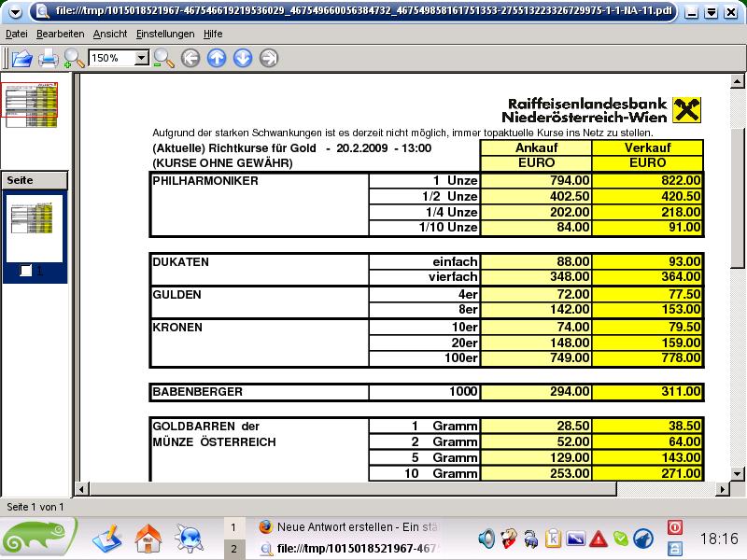Click the Open file folder icon
747x560 pixels.
[x=21, y=58]
